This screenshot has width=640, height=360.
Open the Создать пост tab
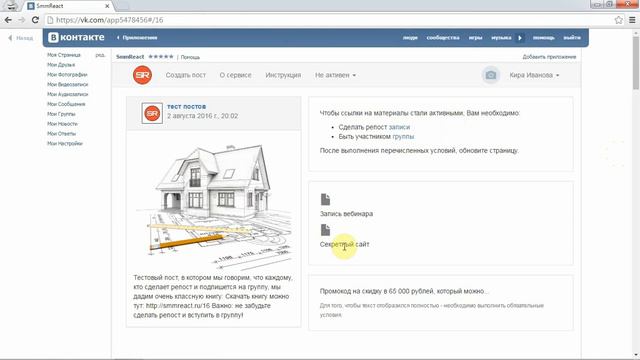(186, 75)
